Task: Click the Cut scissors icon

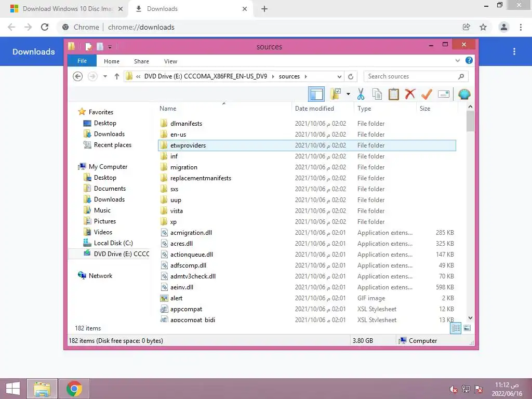Action: click(x=361, y=94)
